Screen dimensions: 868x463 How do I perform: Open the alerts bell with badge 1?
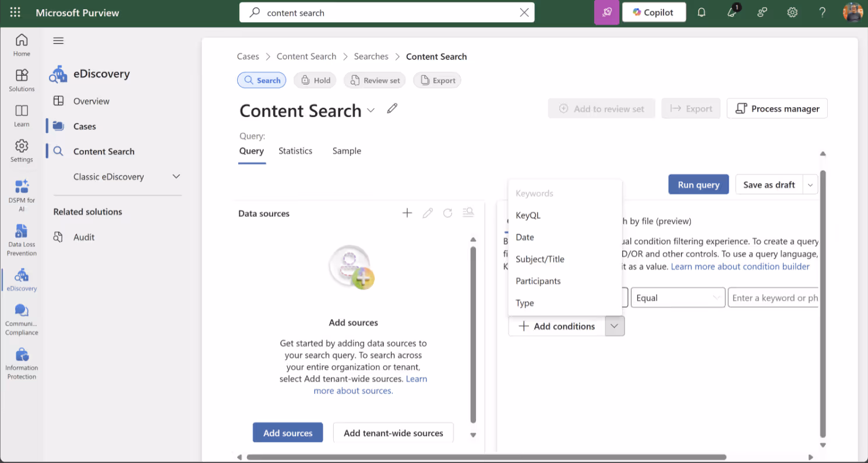[x=733, y=12]
